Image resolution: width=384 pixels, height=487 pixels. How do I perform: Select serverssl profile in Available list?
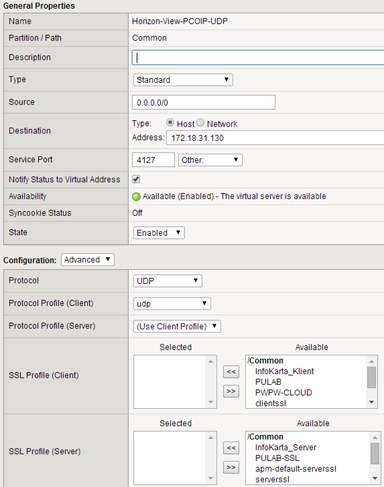(272, 480)
